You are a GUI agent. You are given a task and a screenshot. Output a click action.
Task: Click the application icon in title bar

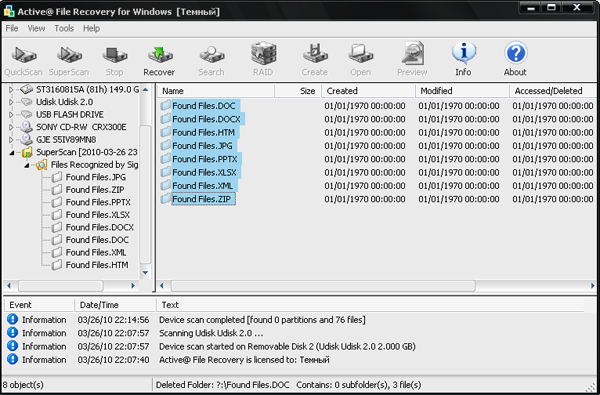9,11
